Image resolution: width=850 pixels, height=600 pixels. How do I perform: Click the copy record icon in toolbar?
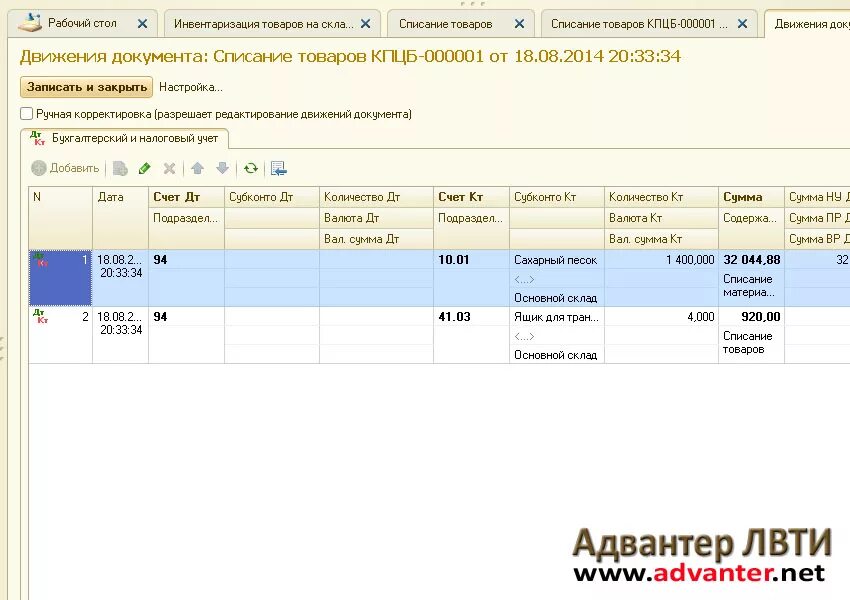pyautogui.click(x=120, y=169)
